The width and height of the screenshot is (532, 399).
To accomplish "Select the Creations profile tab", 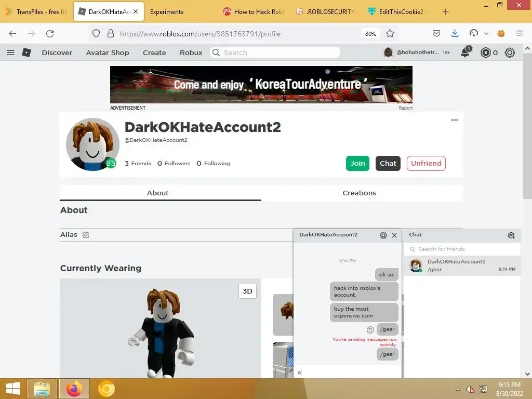I will click(360, 193).
